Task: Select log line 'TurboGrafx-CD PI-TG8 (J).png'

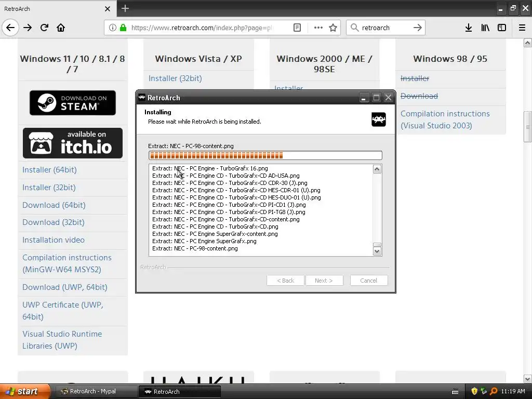Action: (229, 212)
